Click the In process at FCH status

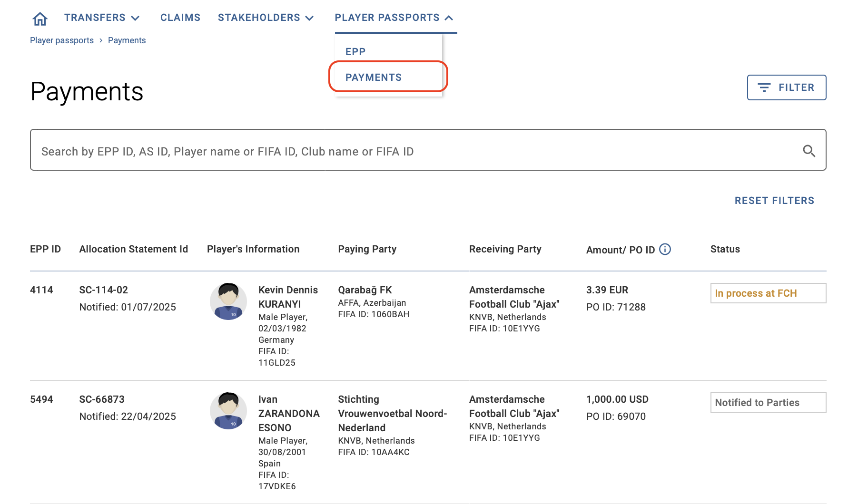(x=768, y=293)
